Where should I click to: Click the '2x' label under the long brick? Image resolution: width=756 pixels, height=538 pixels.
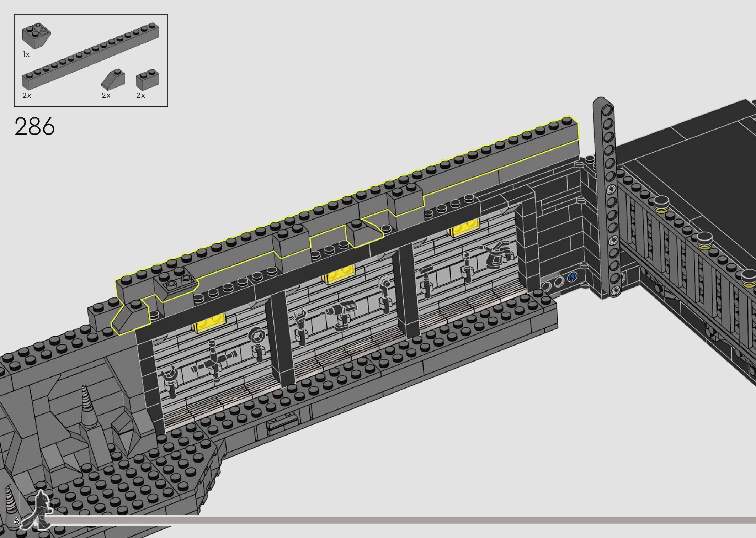pos(27,95)
